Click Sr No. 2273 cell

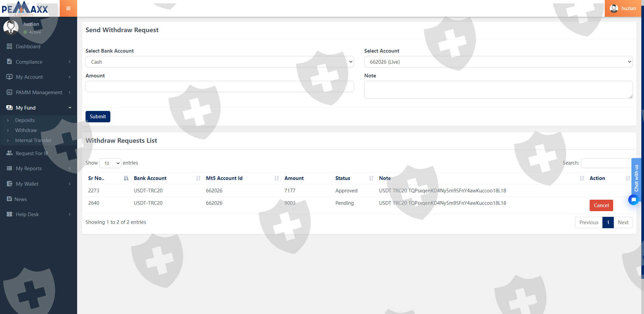94,191
